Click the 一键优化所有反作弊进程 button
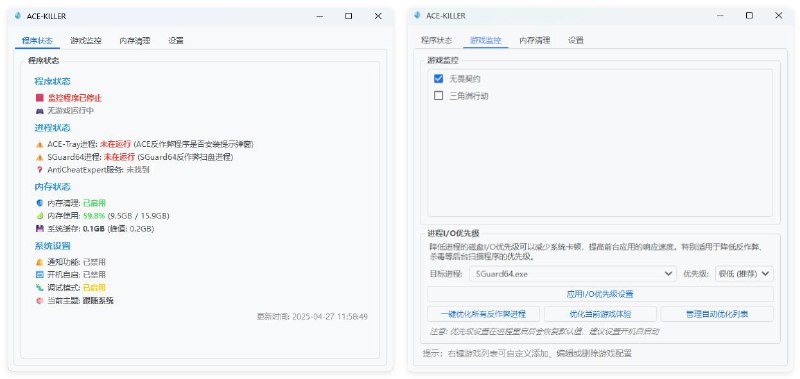Image resolution: width=800 pixels, height=379 pixels. [x=483, y=314]
